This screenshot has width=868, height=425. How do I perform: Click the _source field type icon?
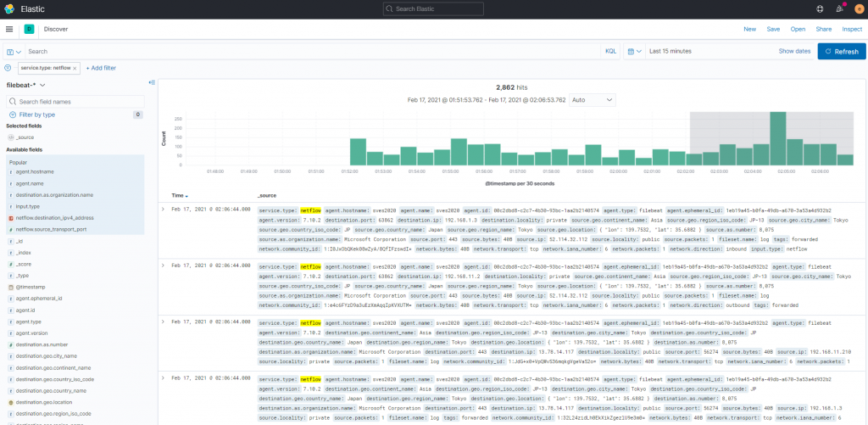(x=11, y=137)
